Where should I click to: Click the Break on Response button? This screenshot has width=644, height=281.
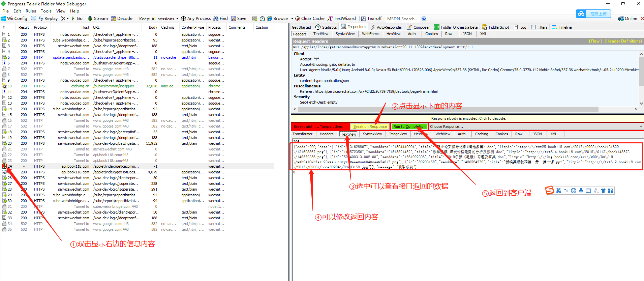370,127
